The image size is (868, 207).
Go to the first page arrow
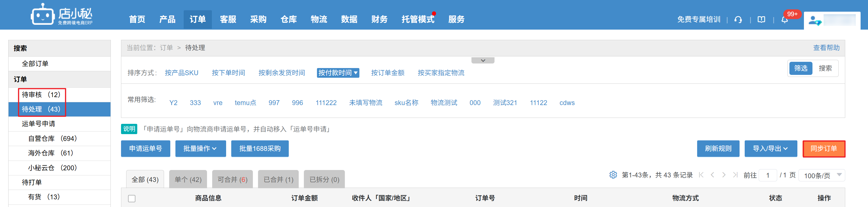[701, 175]
